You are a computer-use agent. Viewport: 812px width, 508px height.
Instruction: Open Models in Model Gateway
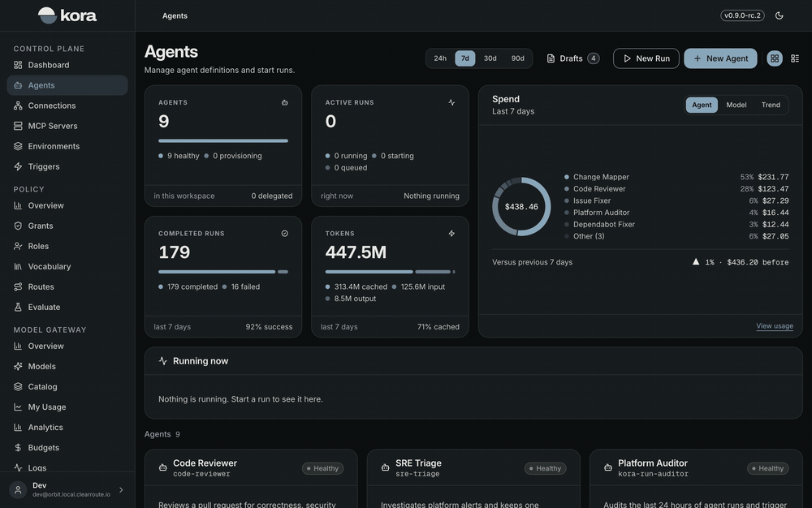(67, 366)
